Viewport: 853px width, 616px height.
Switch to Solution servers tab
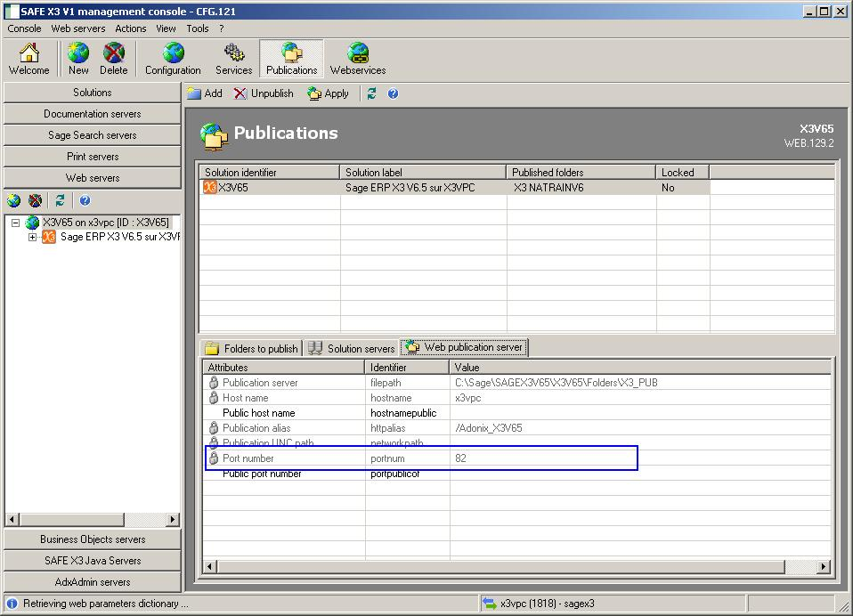[352, 349]
